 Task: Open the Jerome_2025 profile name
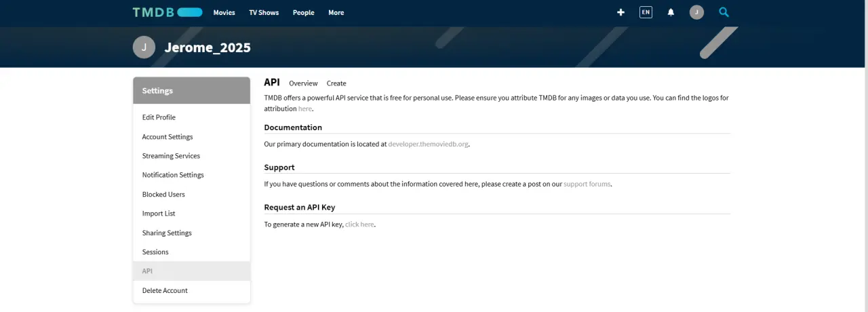pyautogui.click(x=208, y=47)
